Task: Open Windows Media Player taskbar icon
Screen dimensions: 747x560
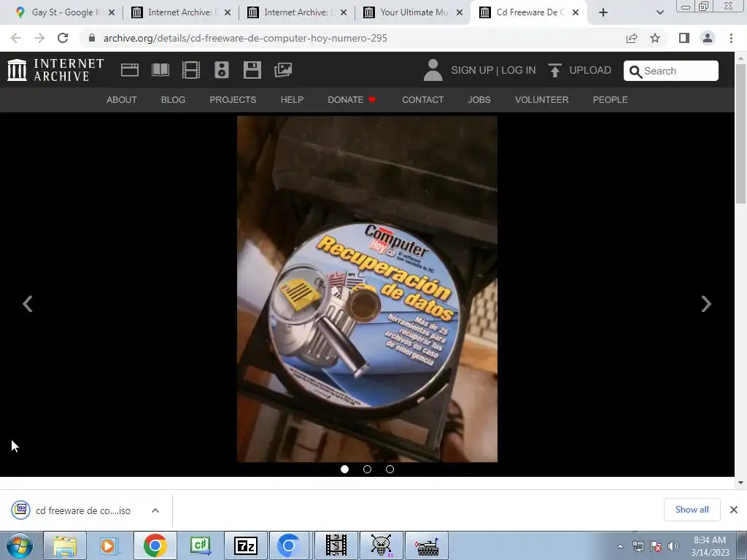Action: click(108, 545)
